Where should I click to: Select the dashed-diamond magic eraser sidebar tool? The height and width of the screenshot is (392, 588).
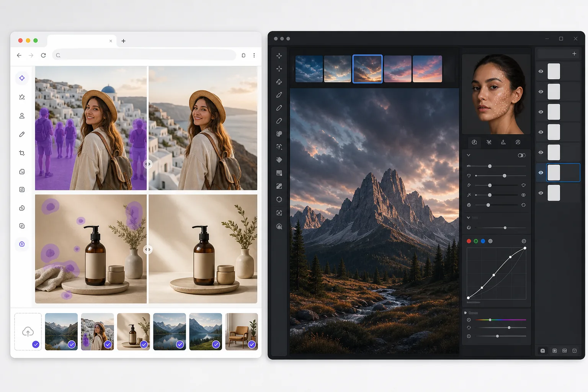pyautogui.click(x=22, y=97)
